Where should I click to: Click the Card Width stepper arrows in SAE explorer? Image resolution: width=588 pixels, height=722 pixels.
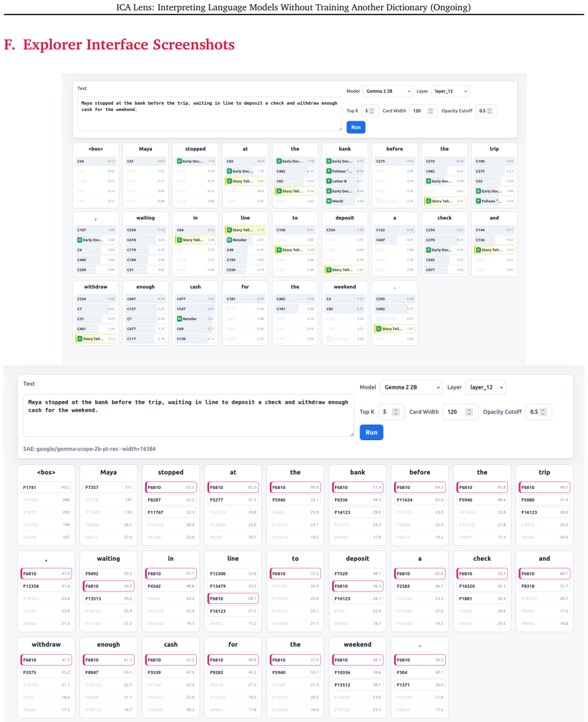[469, 412]
